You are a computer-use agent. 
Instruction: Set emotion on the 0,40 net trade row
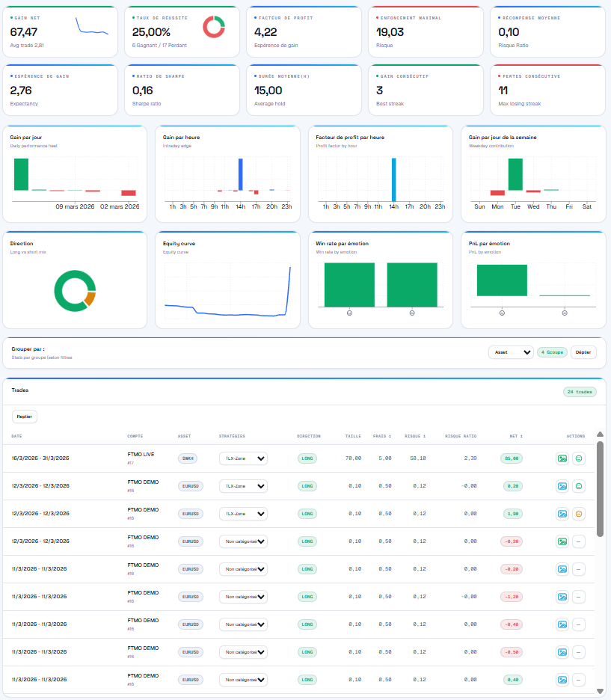(579, 680)
